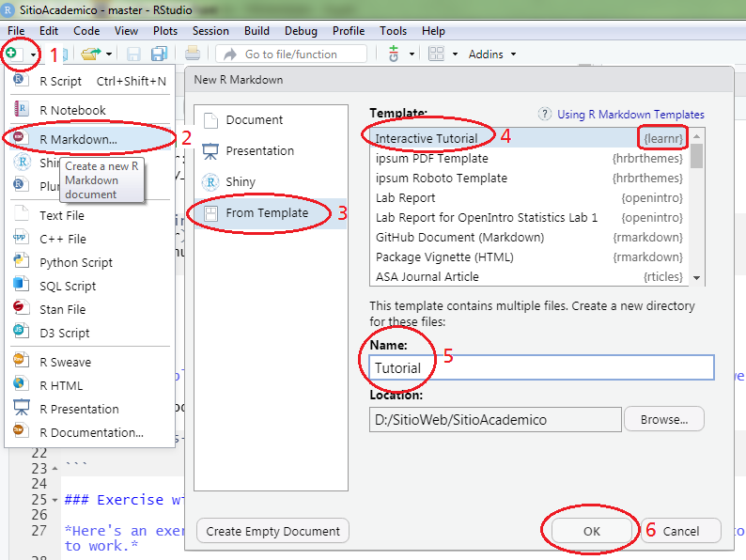Click the help question mark icon
746x560 pixels.
tap(544, 115)
